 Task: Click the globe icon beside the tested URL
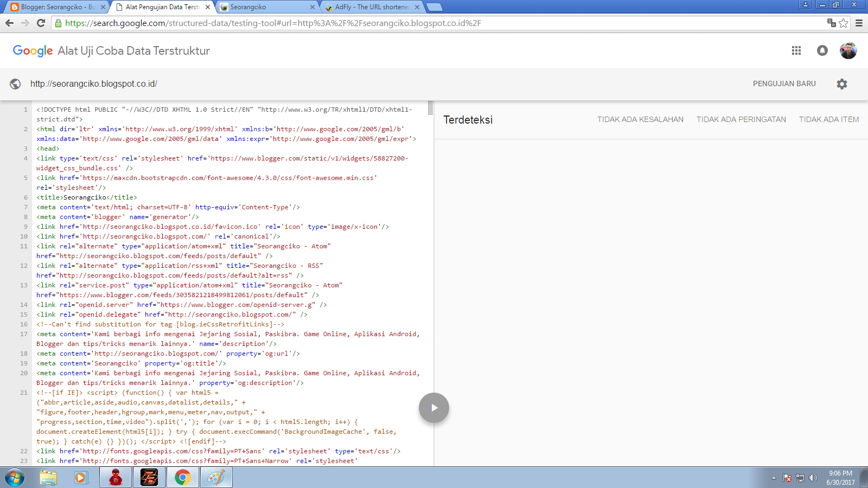(15, 84)
